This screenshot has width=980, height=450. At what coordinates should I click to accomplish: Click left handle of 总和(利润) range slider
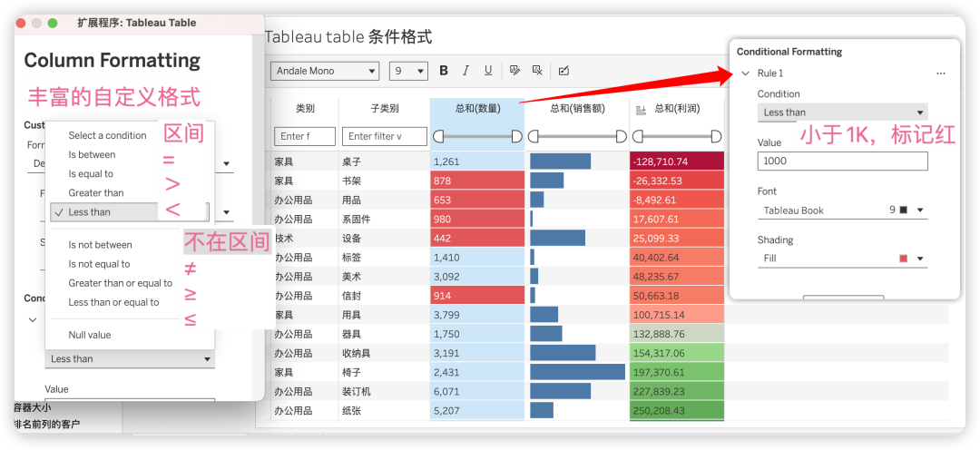pos(637,136)
